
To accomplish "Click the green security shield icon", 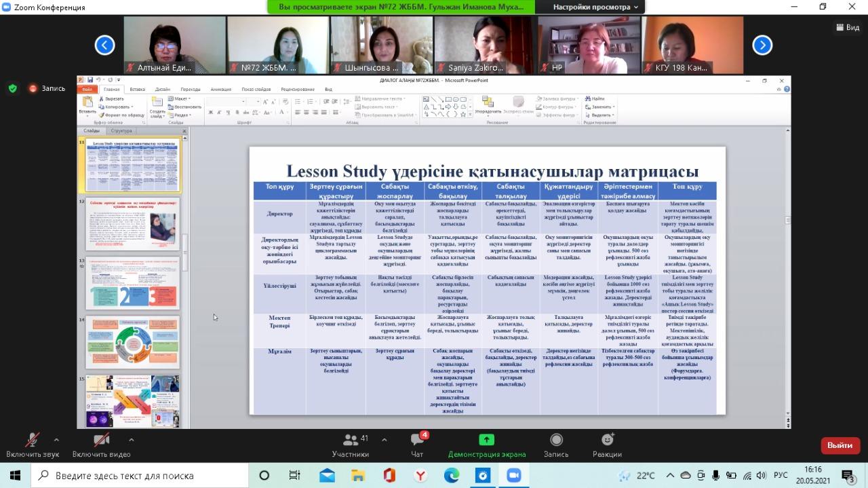I will tap(12, 88).
